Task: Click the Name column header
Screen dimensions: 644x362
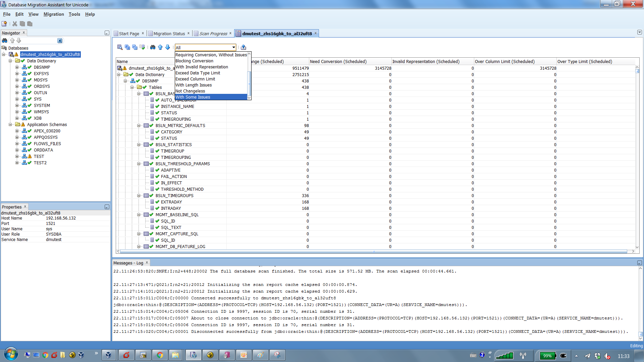Action: tap(145, 62)
